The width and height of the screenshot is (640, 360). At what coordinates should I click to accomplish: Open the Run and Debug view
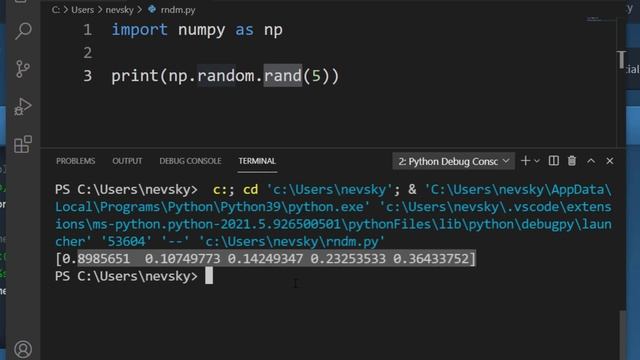[23, 107]
